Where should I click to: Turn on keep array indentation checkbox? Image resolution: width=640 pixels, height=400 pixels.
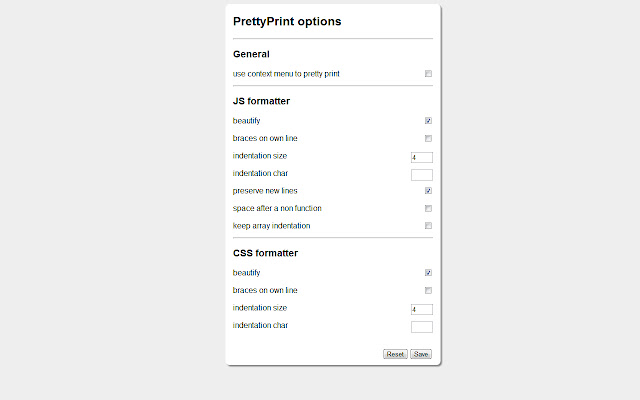tap(428, 226)
